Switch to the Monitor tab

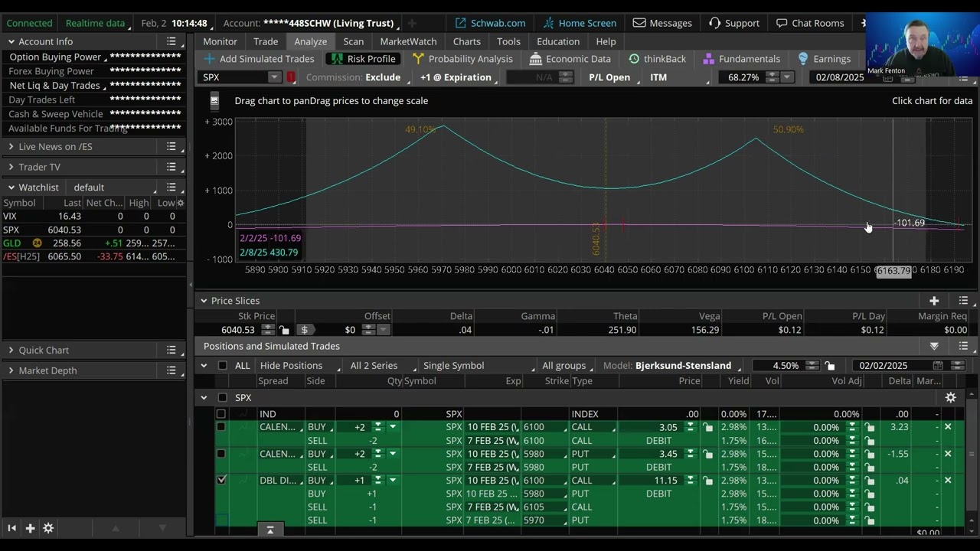coord(220,41)
